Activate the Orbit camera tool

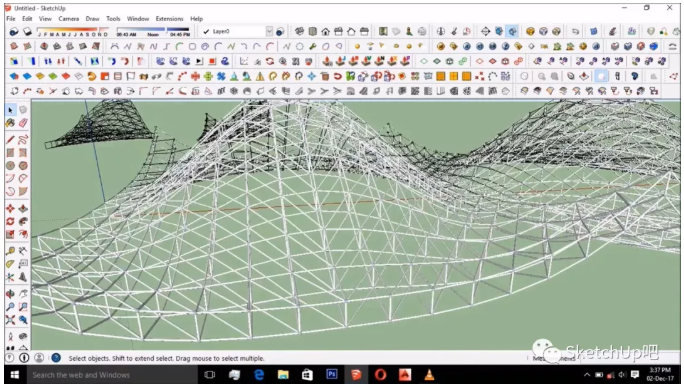tap(10, 294)
